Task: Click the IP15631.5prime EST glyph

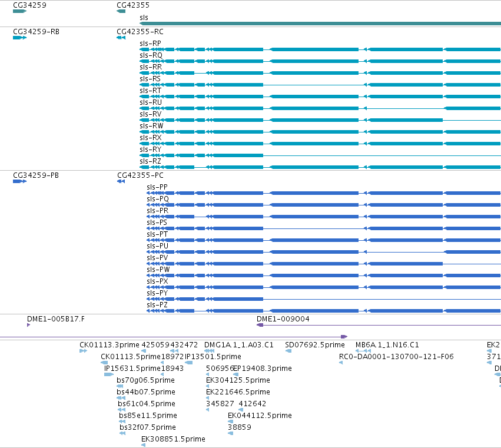Action: coord(109,374)
